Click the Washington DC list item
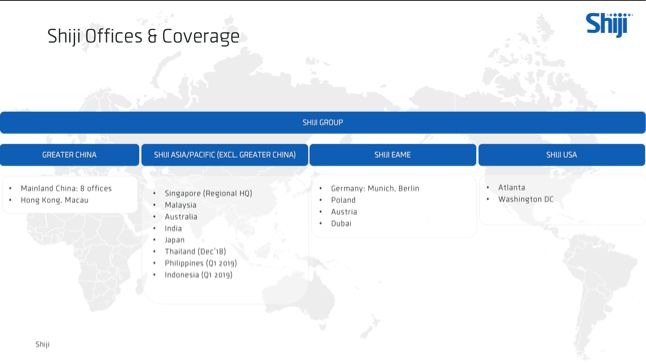Viewport: 646px width, 364px height. click(526, 199)
